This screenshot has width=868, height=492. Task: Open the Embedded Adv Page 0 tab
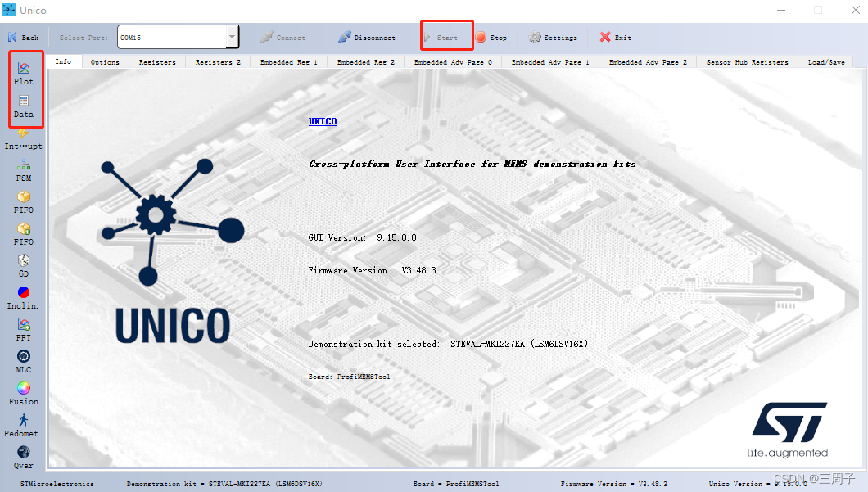(453, 62)
